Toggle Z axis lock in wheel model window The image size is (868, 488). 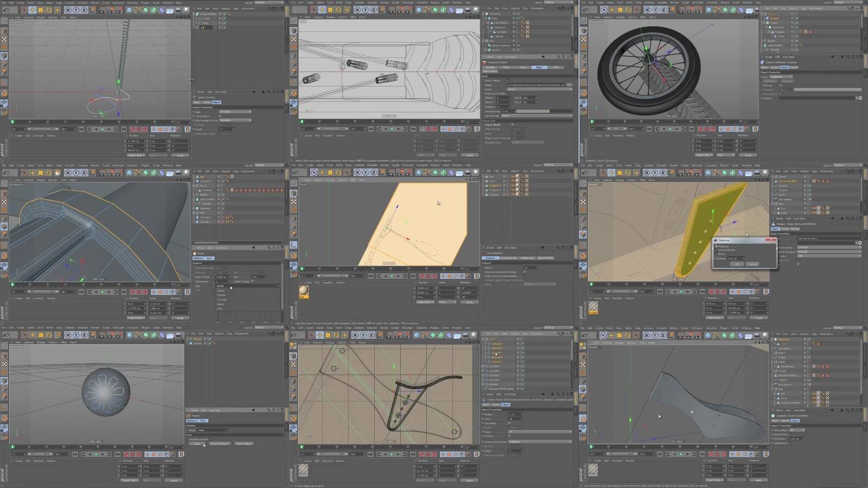coord(663,10)
